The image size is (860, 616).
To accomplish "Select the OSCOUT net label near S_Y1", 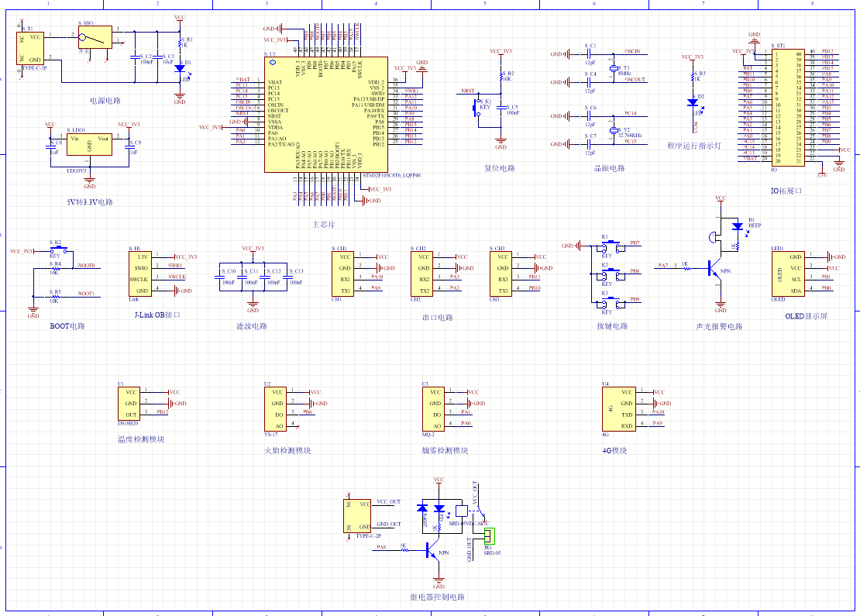I will [x=635, y=80].
